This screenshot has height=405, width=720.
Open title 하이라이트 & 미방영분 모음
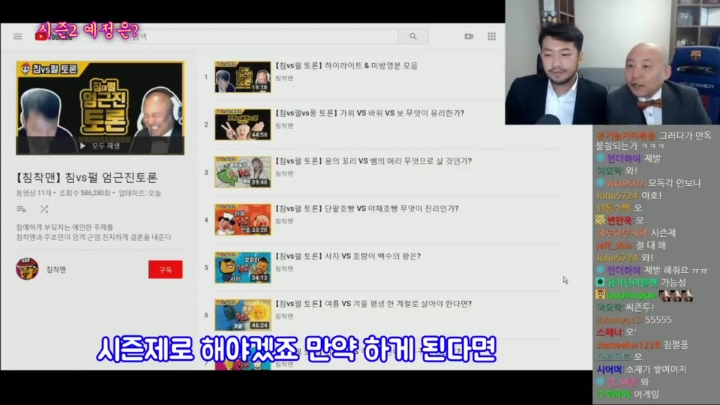(x=346, y=66)
